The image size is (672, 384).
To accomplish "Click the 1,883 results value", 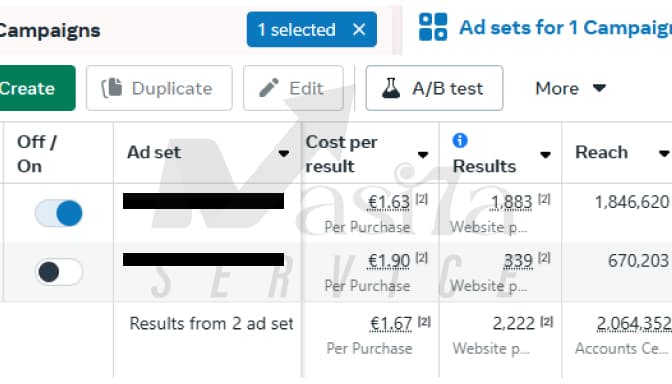I will pos(511,202).
